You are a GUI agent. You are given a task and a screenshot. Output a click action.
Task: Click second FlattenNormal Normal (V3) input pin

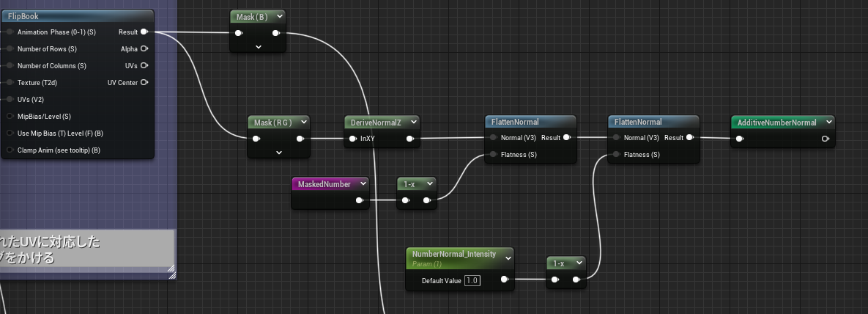click(616, 138)
